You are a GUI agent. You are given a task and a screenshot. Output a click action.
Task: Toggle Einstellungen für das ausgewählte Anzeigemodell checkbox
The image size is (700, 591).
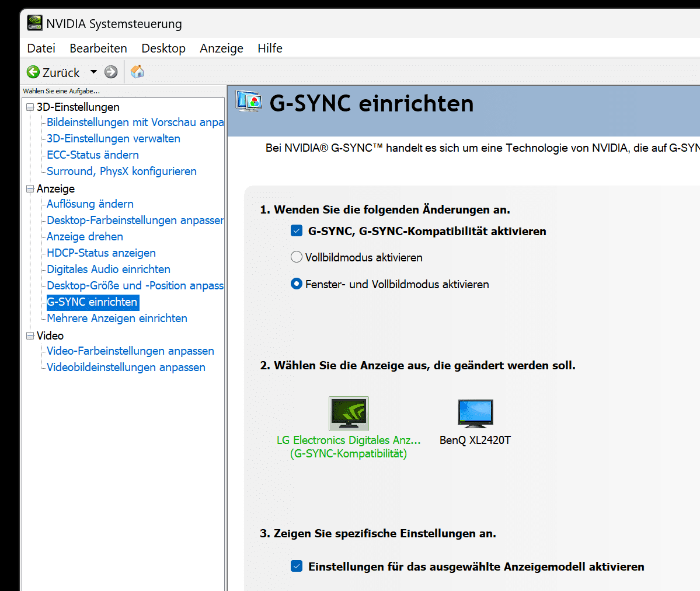pos(297,566)
